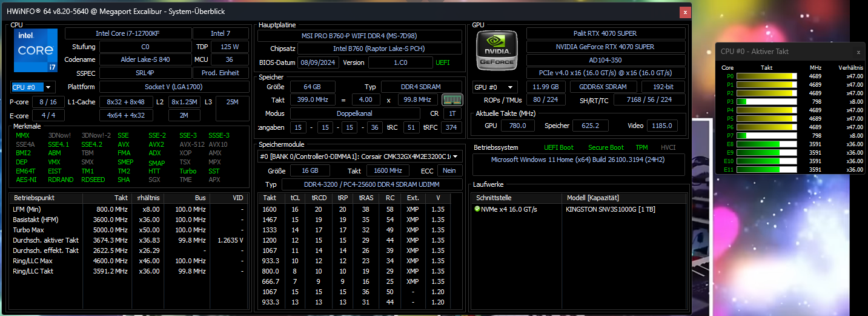Click the Prod. Einheit field
The height and width of the screenshot is (316, 868).
click(x=220, y=73)
